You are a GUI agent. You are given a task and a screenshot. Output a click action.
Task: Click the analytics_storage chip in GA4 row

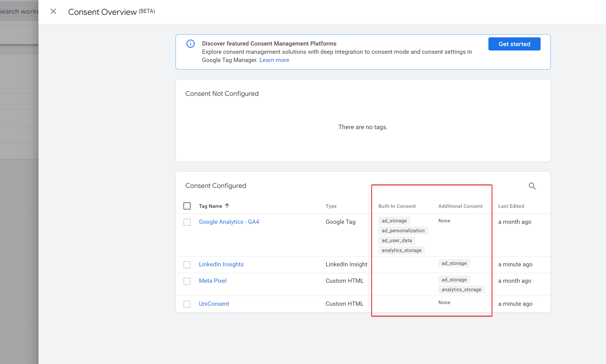401,250
